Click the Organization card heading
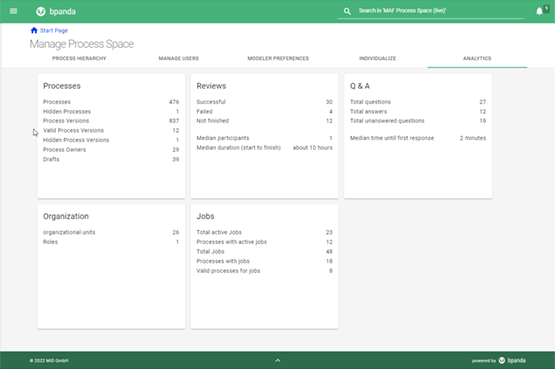 tap(66, 216)
